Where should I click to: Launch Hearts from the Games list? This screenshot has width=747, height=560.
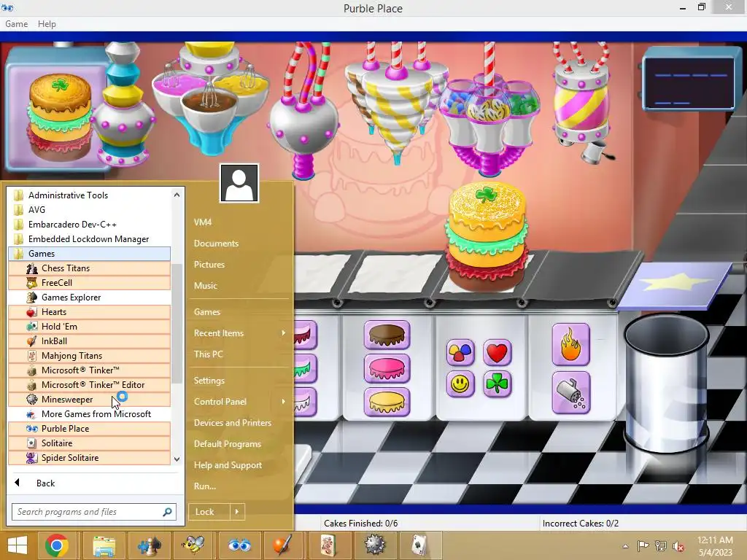(89, 312)
